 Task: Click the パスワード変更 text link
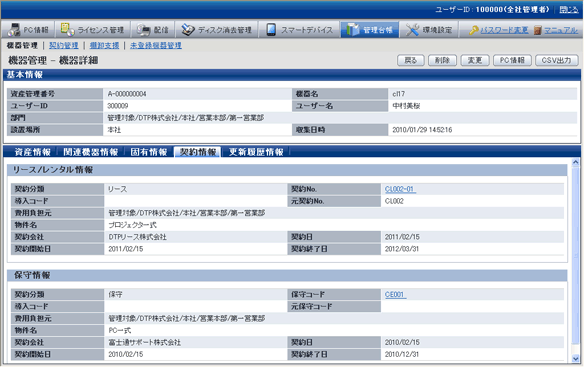504,30
